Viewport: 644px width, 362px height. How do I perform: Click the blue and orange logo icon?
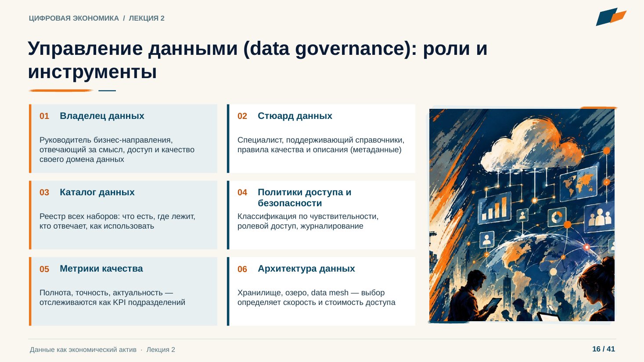[x=611, y=17]
